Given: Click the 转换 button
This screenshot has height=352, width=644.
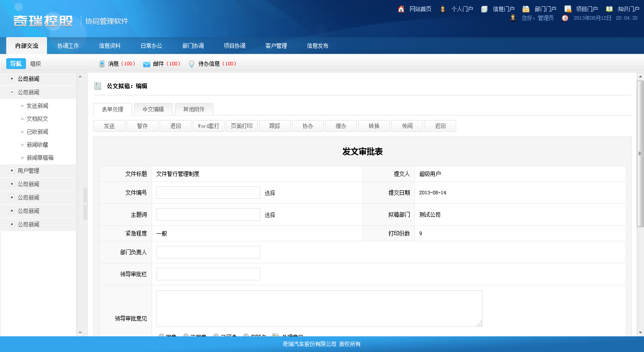Looking at the screenshot, I should 374,126.
